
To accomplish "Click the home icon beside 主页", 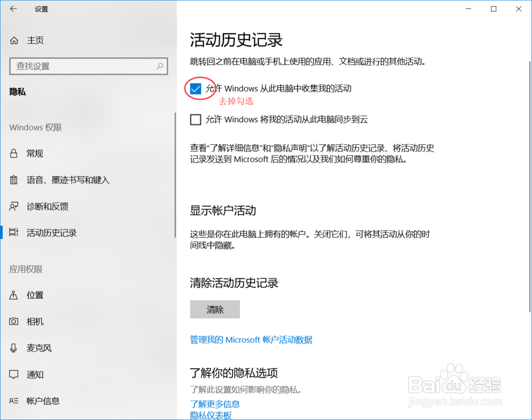I will click(x=14, y=40).
